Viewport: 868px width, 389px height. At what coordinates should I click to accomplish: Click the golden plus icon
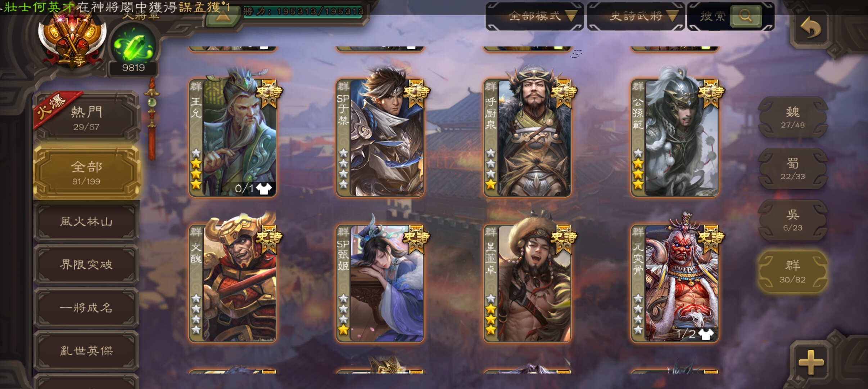pyautogui.click(x=811, y=362)
